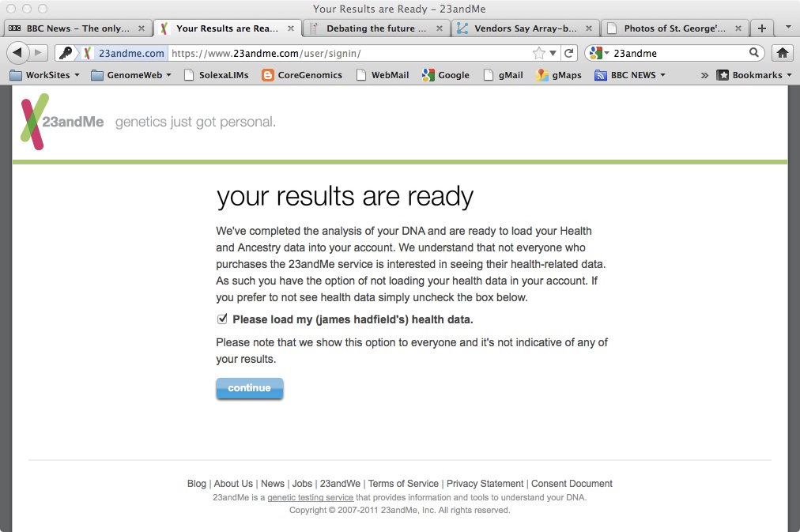800x532 pixels.
Task: Uncheck the load health data checkbox
Action: (222, 319)
